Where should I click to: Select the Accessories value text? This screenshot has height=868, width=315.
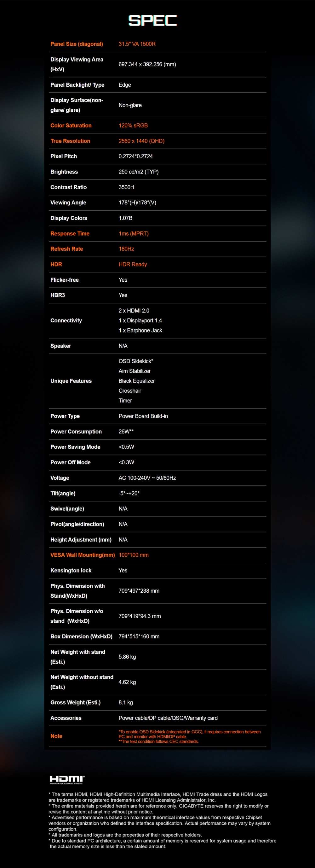(168, 718)
